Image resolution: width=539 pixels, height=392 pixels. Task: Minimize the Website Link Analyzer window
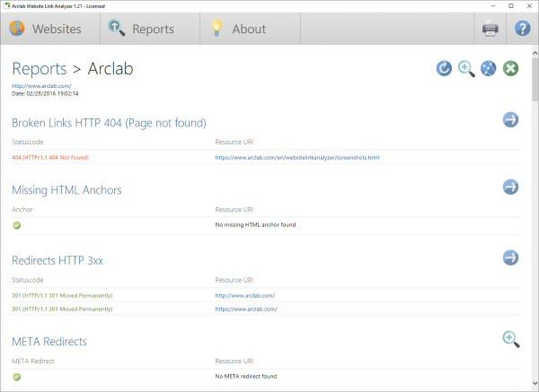493,6
